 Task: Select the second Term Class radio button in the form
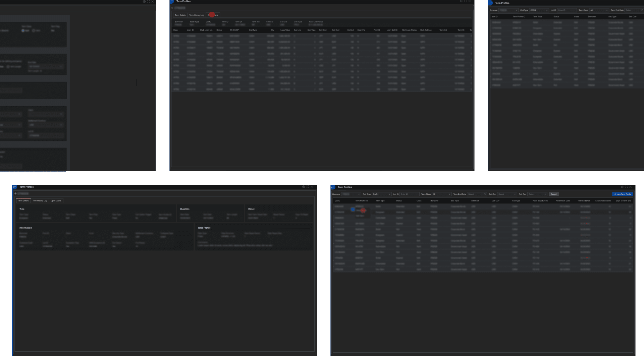34,31
